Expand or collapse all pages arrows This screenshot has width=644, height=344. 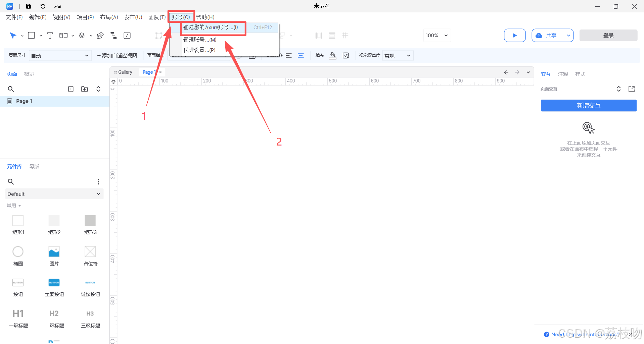tap(98, 89)
